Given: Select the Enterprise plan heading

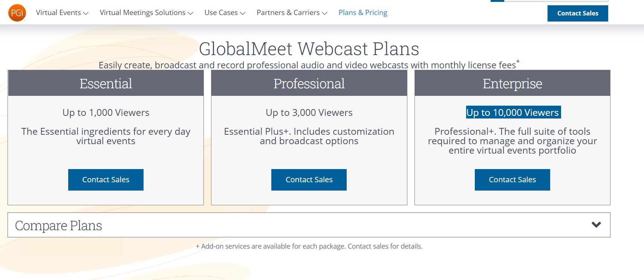Looking at the screenshot, I should point(512,83).
